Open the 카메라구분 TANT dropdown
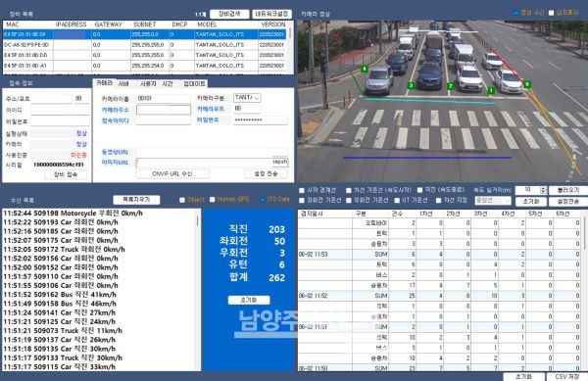This screenshot has height=381, width=588. 247,98
